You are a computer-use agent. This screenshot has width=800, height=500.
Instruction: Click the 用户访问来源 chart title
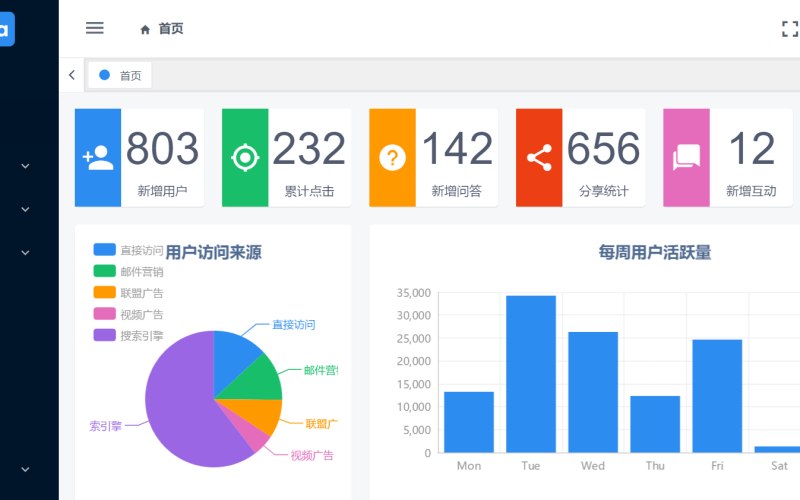pyautogui.click(x=213, y=252)
